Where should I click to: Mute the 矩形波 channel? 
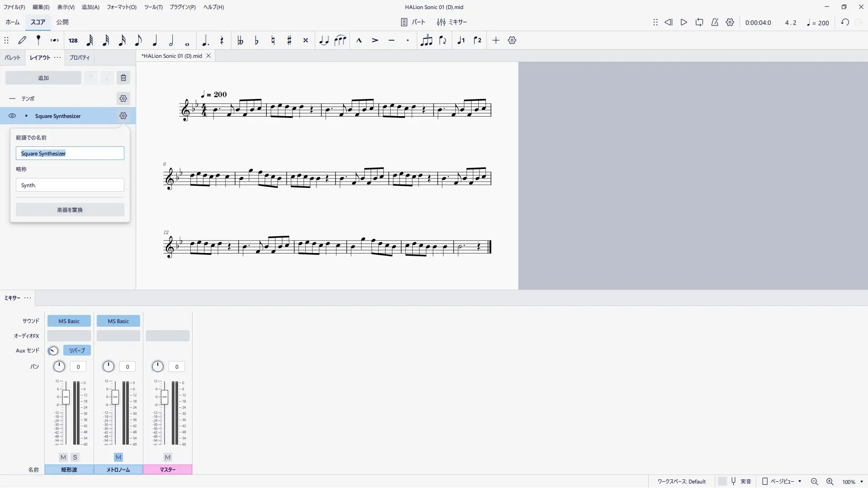point(63,457)
